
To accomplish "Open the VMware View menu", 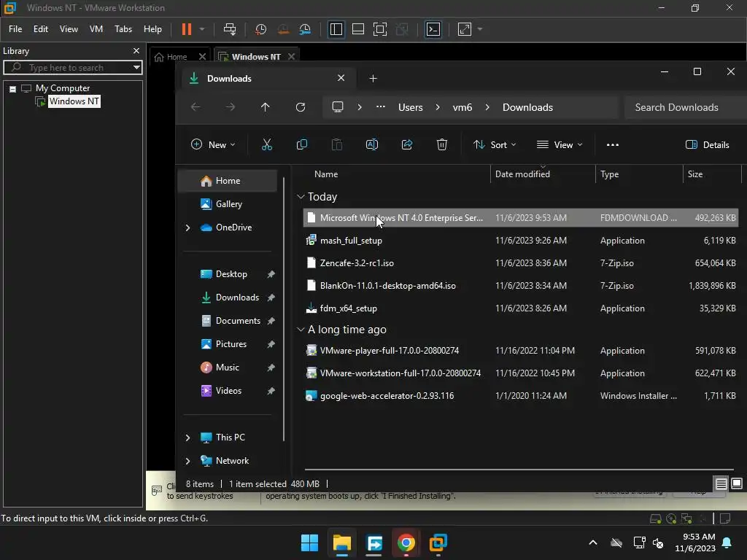I will click(69, 29).
